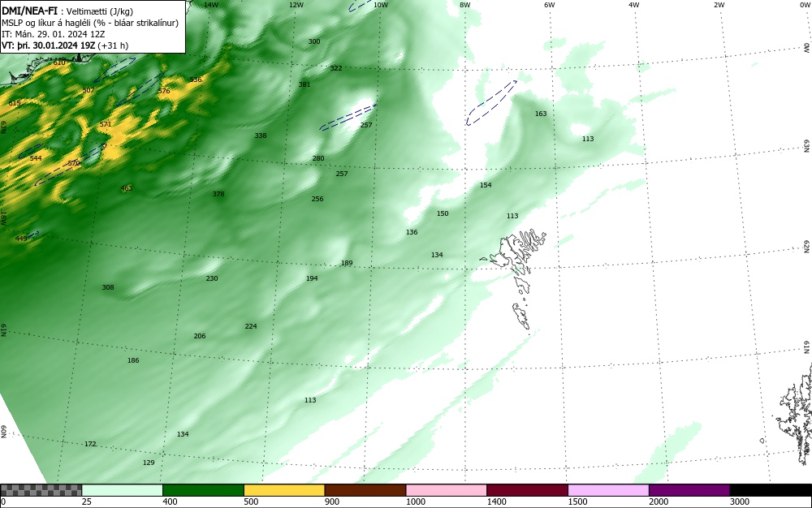The width and height of the screenshot is (812, 508).
Task: Click the map value '544'
Action: pos(36,158)
